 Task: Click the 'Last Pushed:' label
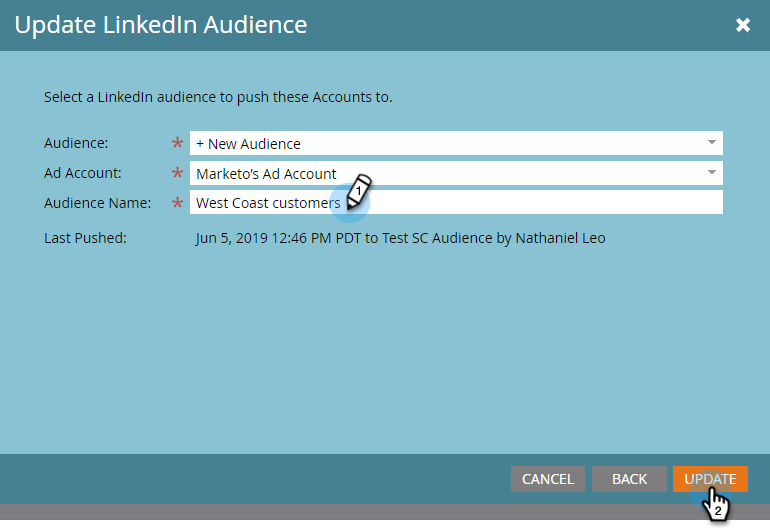pos(85,238)
